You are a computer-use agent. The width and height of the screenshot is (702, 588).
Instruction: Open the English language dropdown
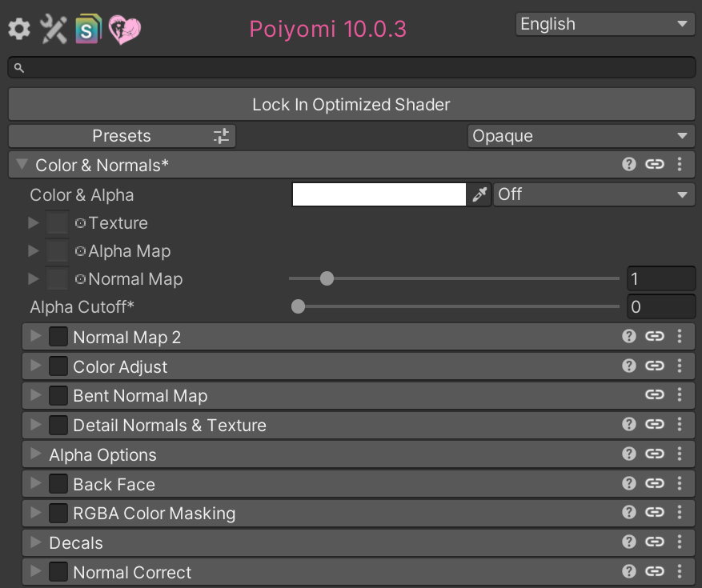604,24
